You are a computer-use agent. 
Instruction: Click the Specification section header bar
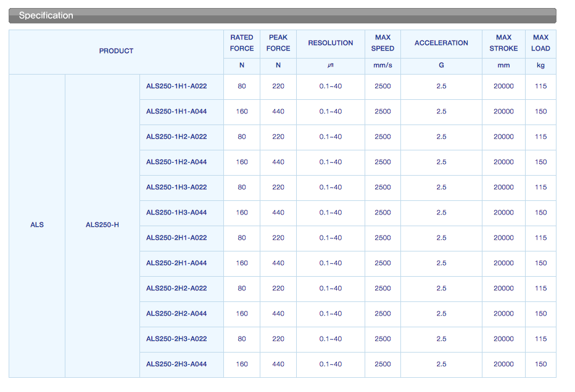[x=282, y=15]
